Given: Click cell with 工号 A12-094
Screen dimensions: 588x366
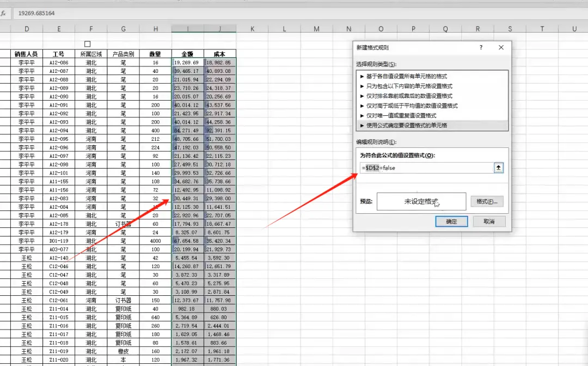Looking at the screenshot, I should [x=59, y=131].
